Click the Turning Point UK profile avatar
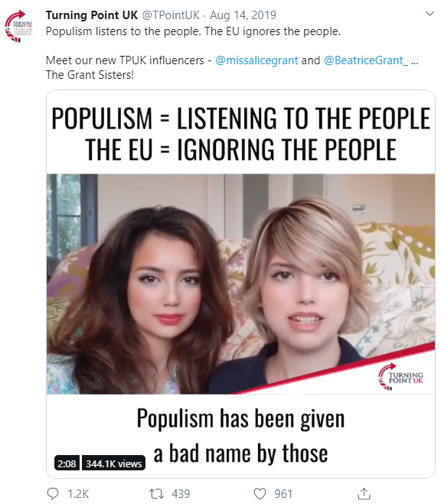 point(19,26)
